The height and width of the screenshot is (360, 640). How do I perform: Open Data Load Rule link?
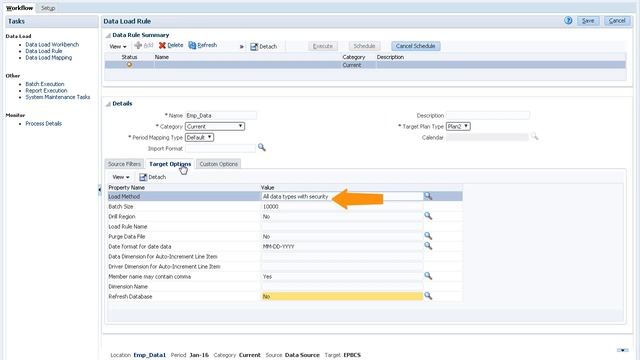[44, 51]
